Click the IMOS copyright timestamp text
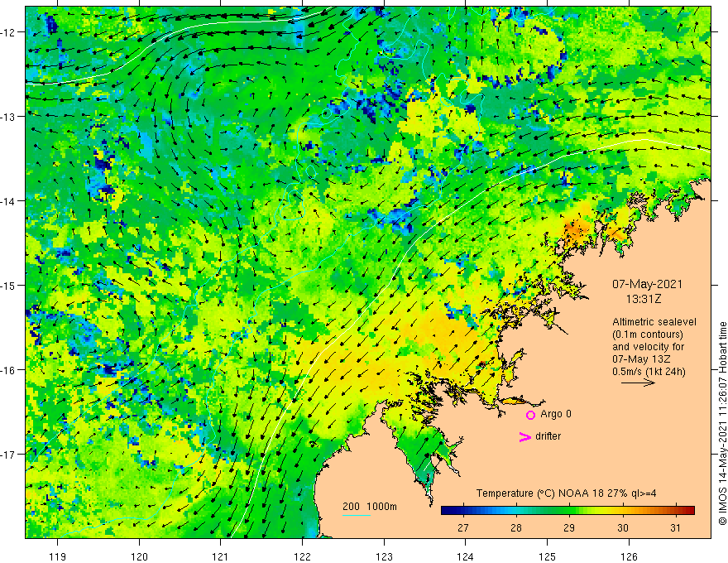 722,423
